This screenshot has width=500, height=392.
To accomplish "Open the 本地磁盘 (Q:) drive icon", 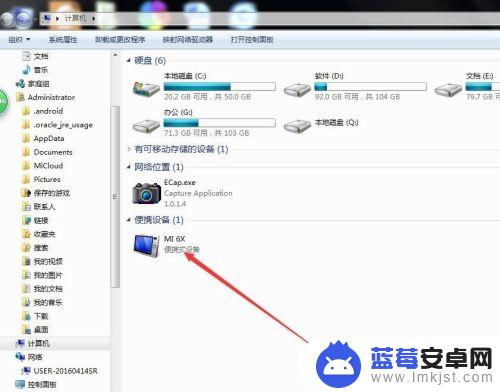I will click(297, 126).
